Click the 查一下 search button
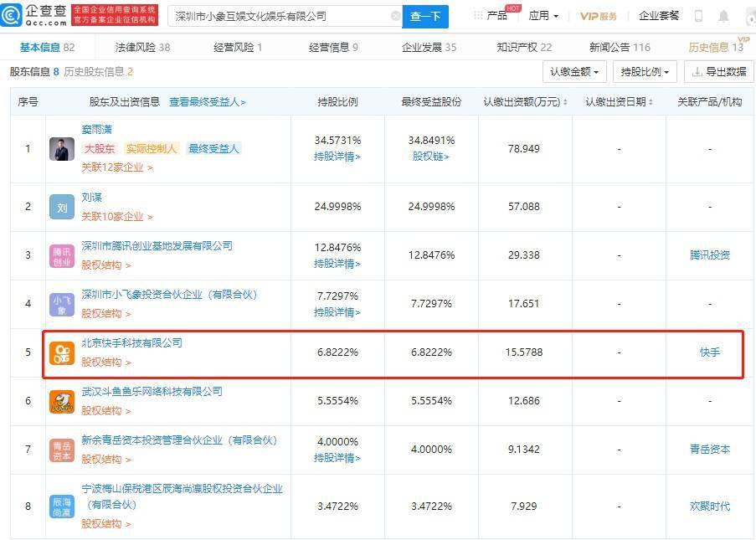This screenshot has height=540, width=756. click(x=425, y=17)
